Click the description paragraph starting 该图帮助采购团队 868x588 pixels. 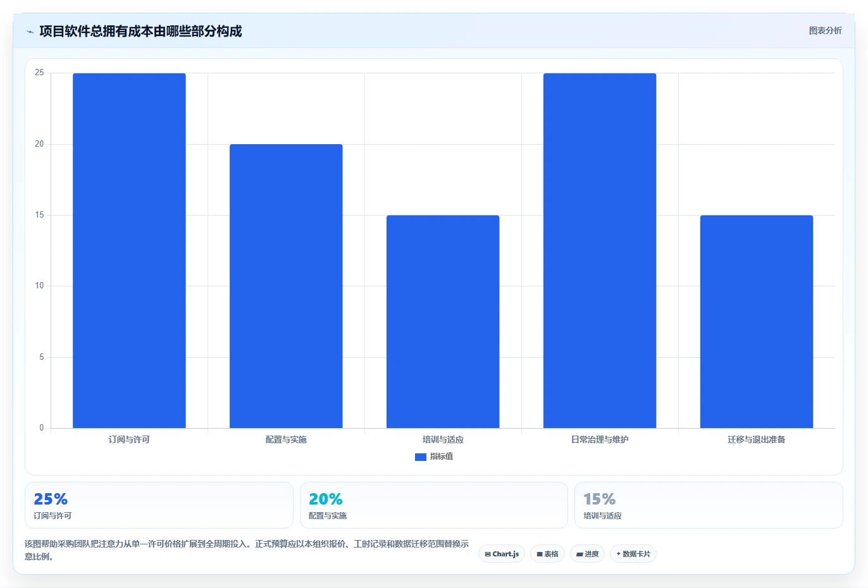(x=247, y=550)
